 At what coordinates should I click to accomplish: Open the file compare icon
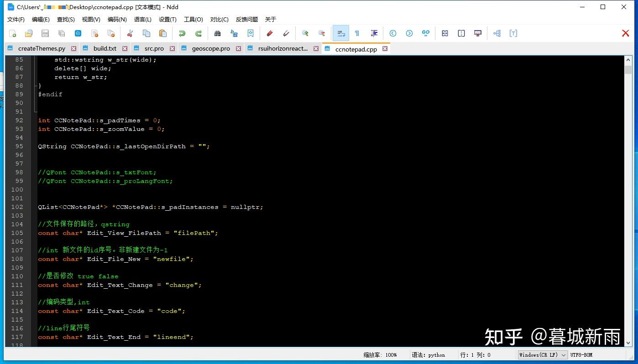click(x=445, y=33)
